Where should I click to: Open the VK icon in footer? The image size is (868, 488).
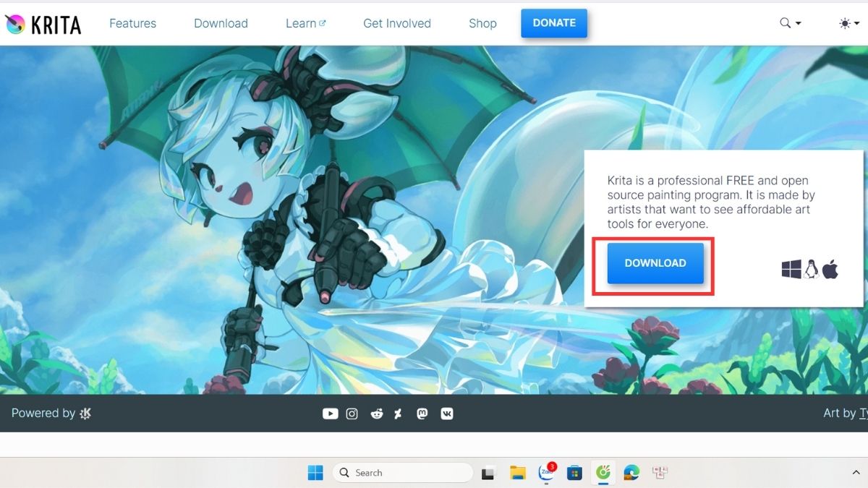(x=447, y=414)
